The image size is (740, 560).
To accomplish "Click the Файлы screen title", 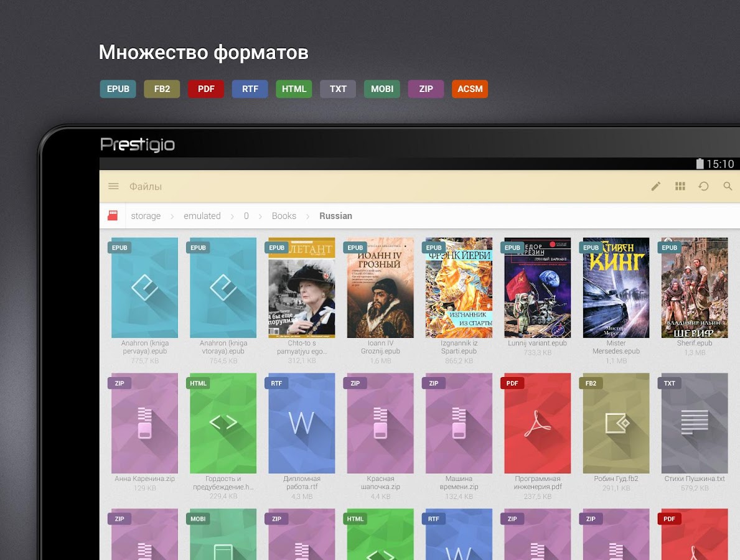I will point(146,187).
